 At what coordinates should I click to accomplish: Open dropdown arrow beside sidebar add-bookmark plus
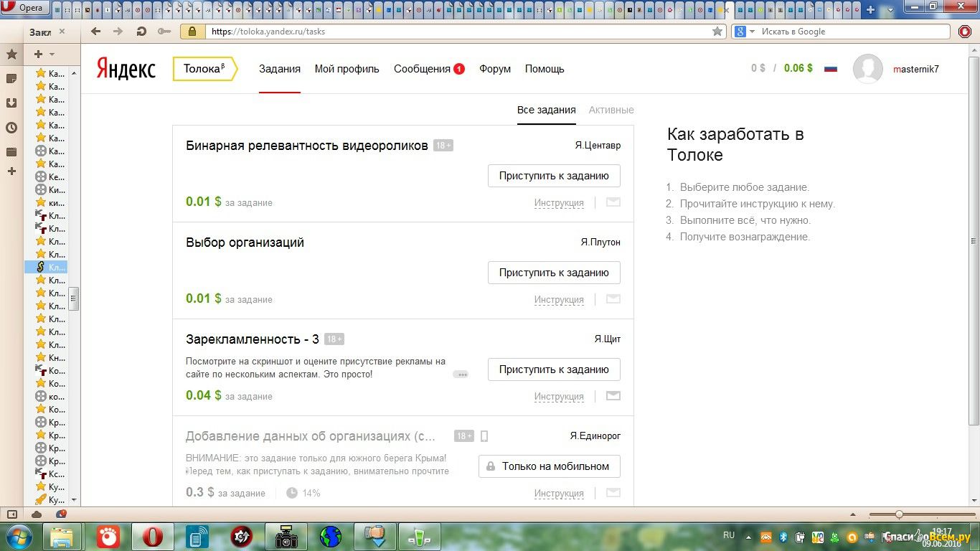(52, 55)
